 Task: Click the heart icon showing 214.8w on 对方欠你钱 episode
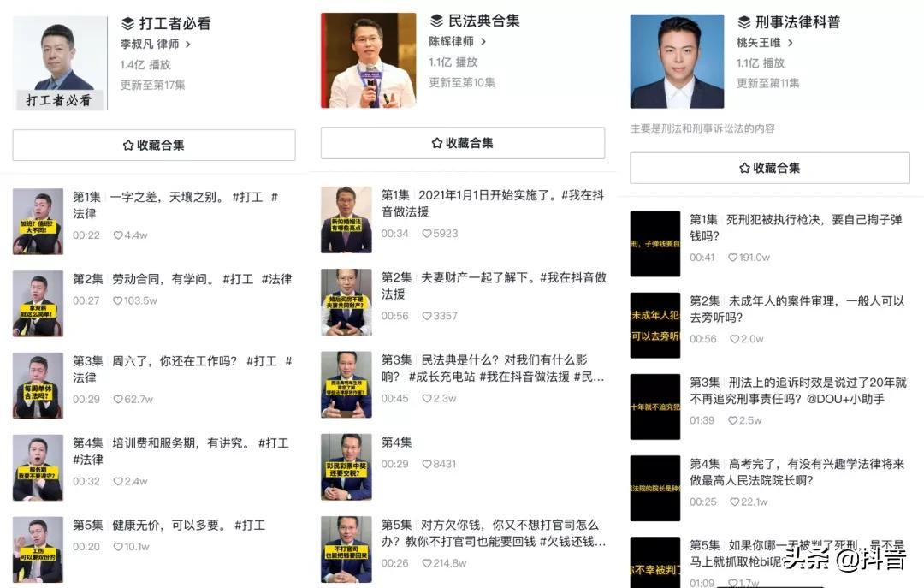pyautogui.click(x=425, y=564)
